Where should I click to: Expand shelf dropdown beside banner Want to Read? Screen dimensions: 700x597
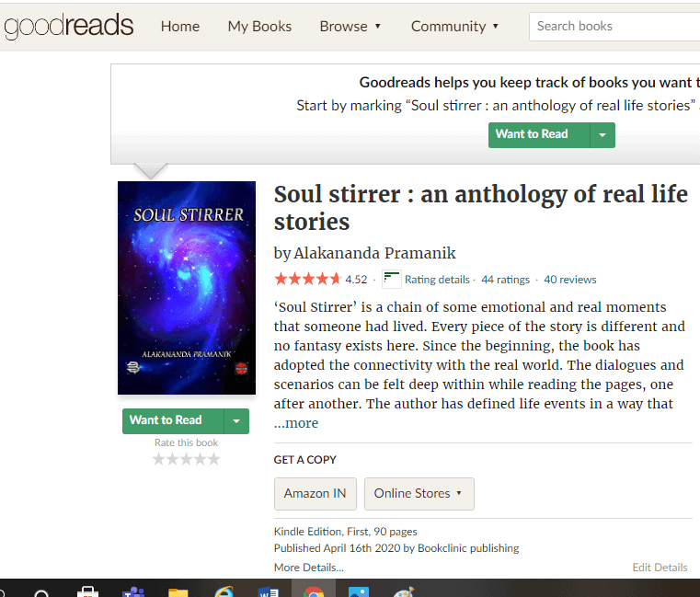602,135
